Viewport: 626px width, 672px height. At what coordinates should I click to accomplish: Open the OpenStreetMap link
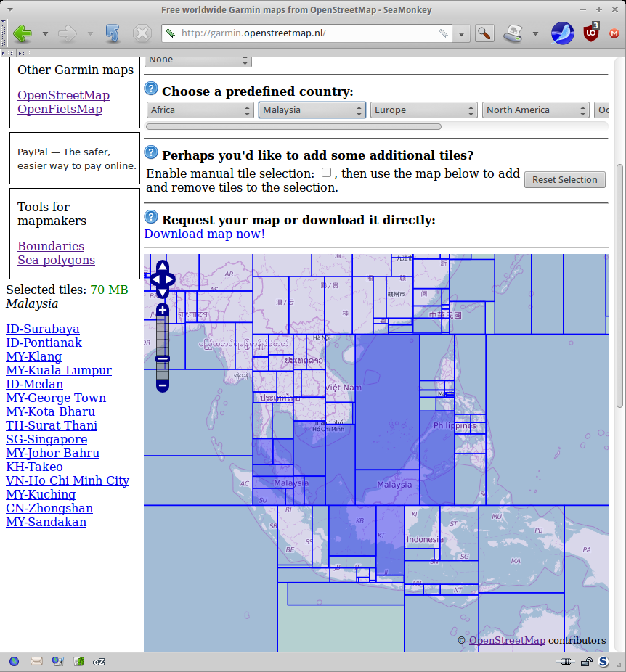click(63, 95)
